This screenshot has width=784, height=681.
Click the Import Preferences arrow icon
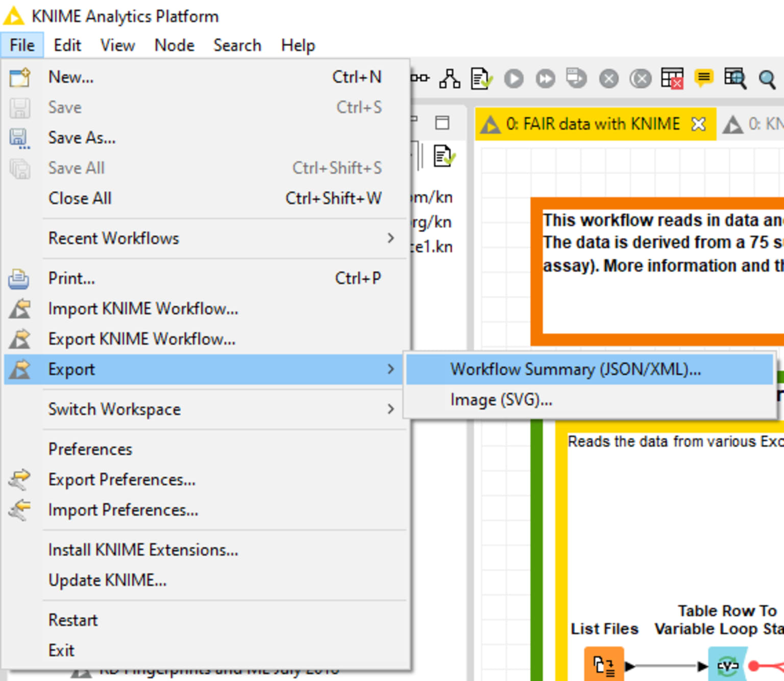pos(19,509)
